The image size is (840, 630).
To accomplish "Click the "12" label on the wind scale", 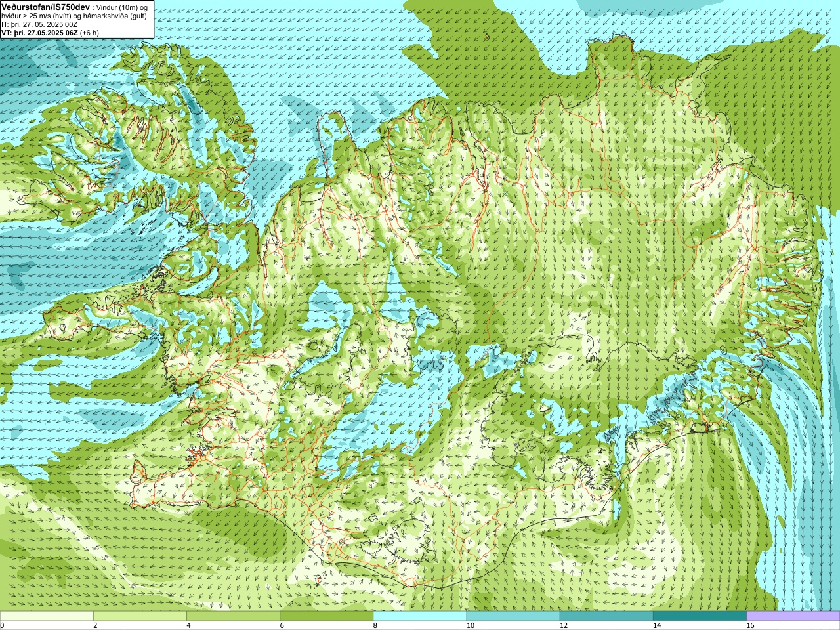I will pyautogui.click(x=564, y=625).
